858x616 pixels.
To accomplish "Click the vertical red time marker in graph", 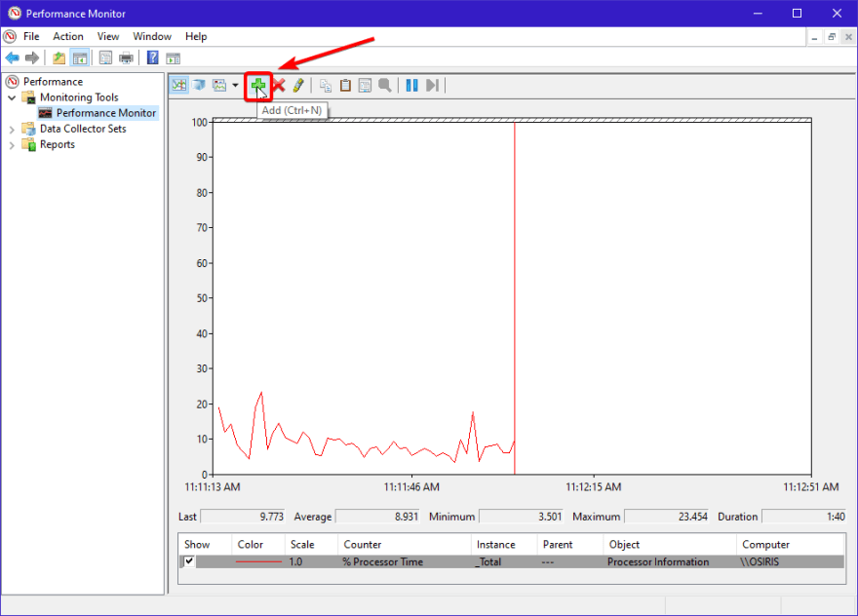I will (515, 298).
